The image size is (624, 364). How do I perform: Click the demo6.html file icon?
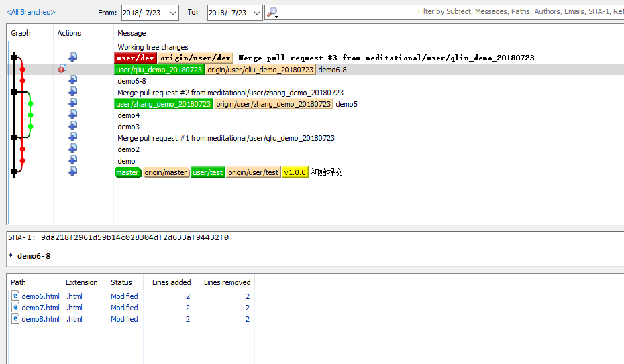(16, 296)
